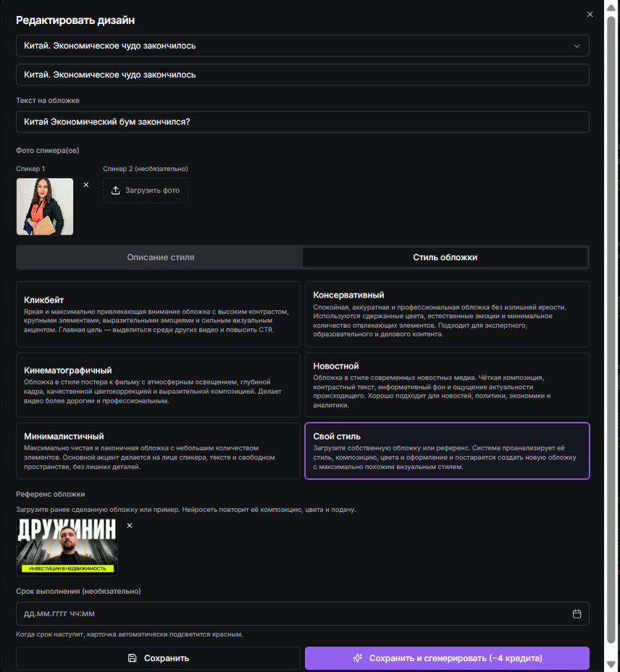Viewport: 620px width, 672px height.
Task: Edit the Текст на обложке input field
Action: (x=303, y=122)
